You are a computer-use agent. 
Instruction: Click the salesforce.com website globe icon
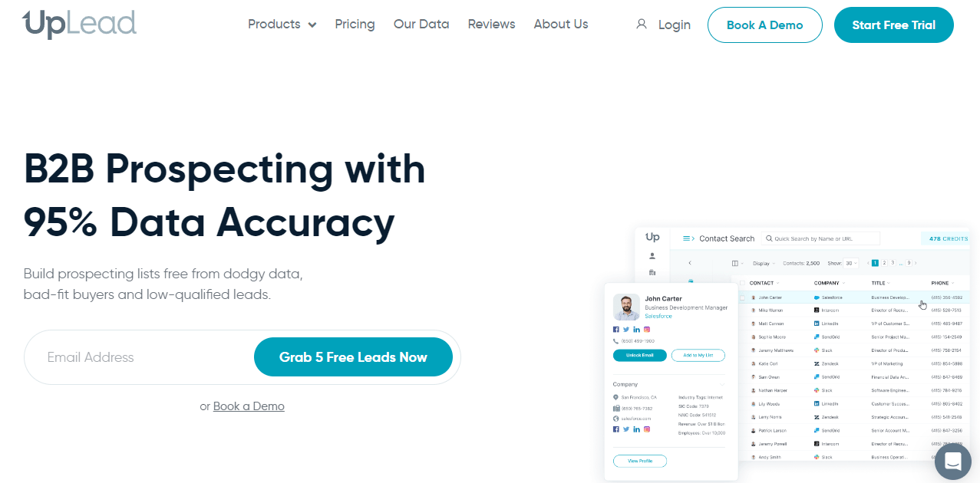point(615,419)
